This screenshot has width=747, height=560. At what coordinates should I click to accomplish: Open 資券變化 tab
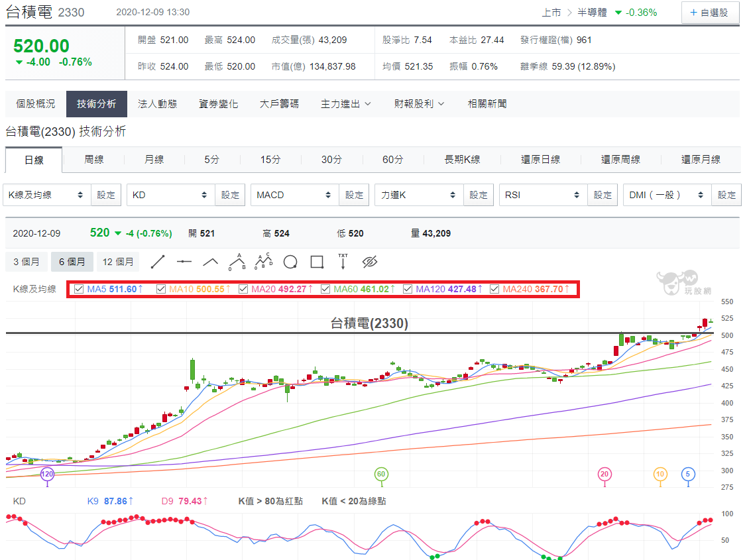219,104
